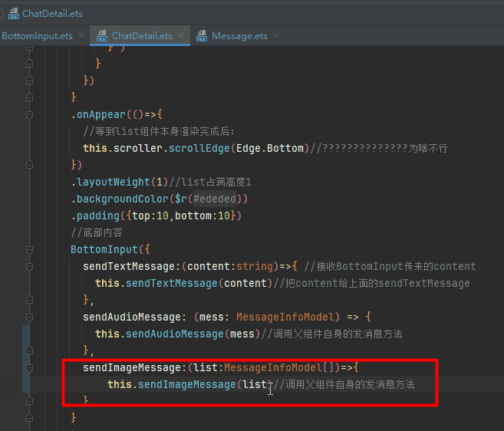Click the Message.ets tab file icon
The height and width of the screenshot is (431, 504).
tap(203, 36)
